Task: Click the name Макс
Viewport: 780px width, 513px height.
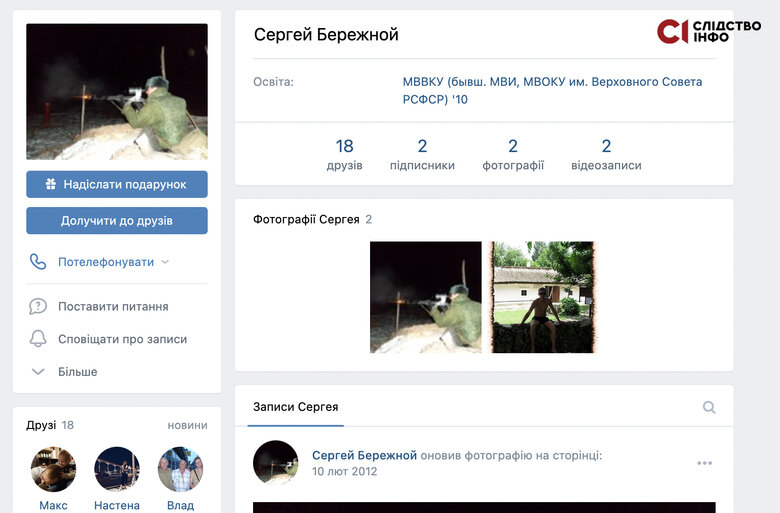Action: (53, 506)
